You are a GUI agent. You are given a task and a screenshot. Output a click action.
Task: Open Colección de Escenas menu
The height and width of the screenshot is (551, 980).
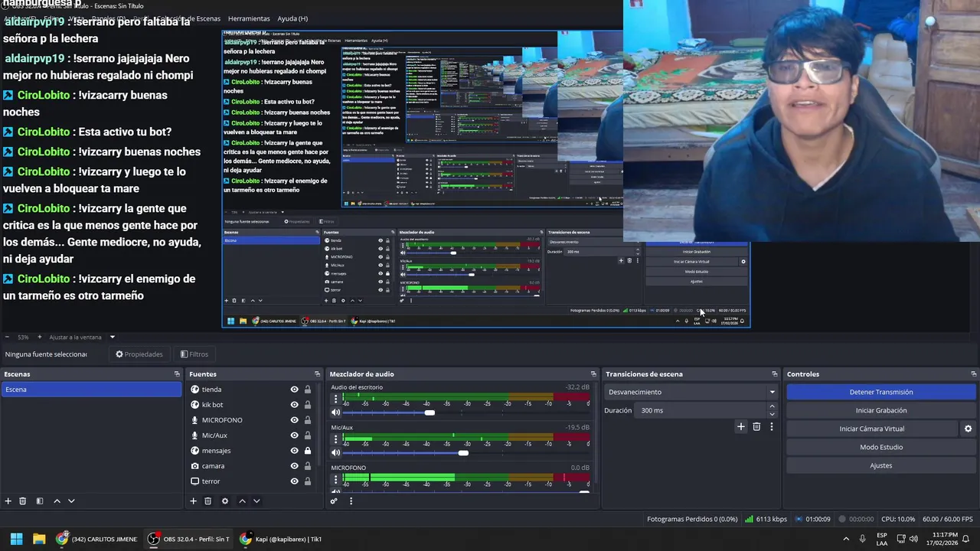pyautogui.click(x=188, y=18)
